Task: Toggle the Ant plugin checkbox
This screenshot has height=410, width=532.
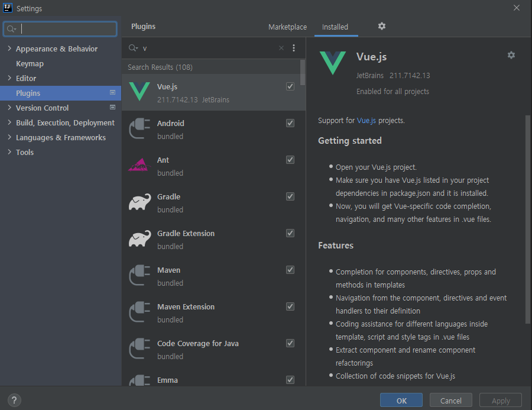Action: [x=290, y=160]
